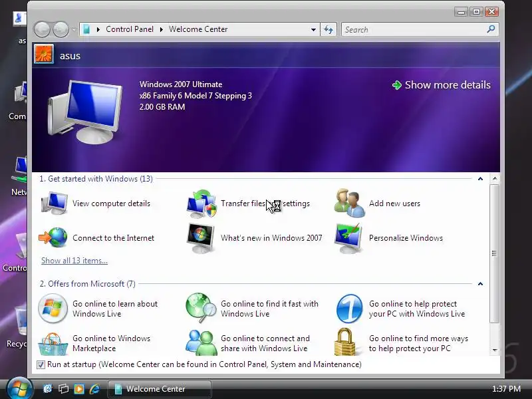Expand the arrow before Control Panel breadcrumb
The image size is (532, 399).
[x=98, y=29]
